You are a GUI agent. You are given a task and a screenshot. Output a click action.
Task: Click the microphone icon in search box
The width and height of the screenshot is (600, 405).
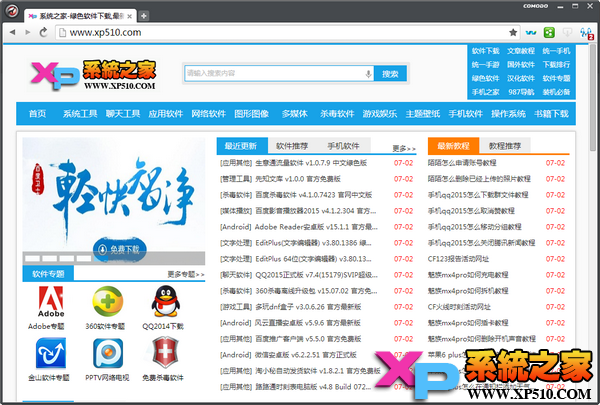click(368, 73)
